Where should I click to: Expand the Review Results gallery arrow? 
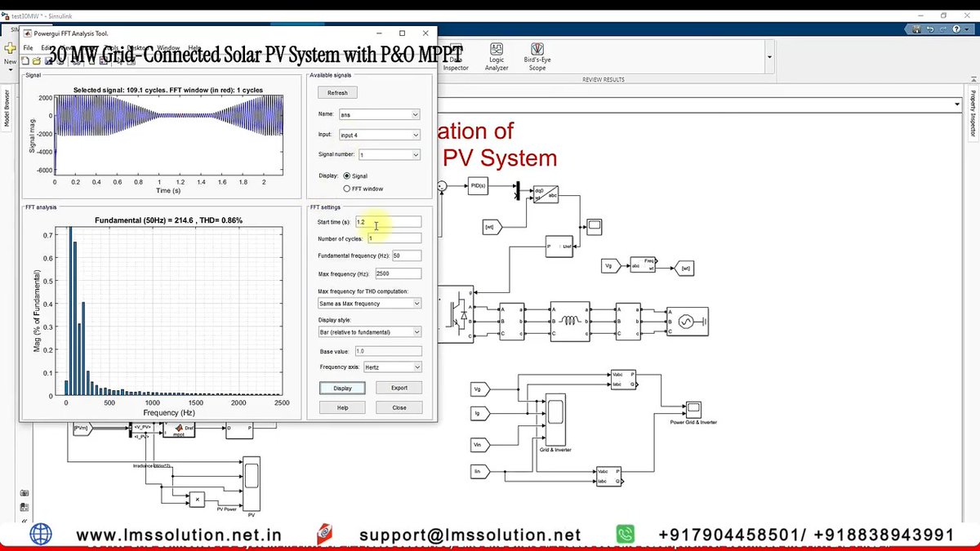pyautogui.click(x=769, y=57)
